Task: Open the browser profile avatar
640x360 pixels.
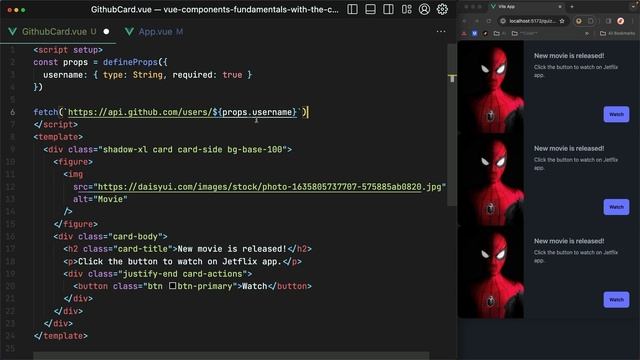Action: 620,21
